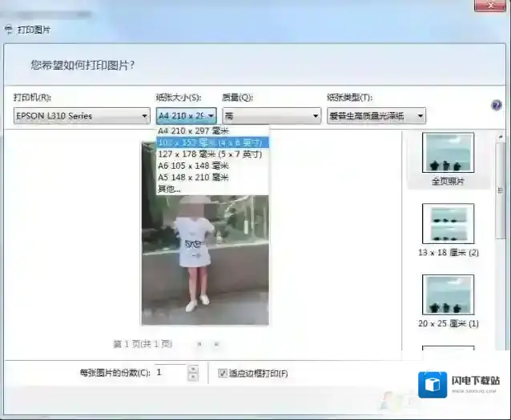Open the EPSON L310 Series printer dropdown
The width and height of the screenshot is (511, 420).
[81, 116]
